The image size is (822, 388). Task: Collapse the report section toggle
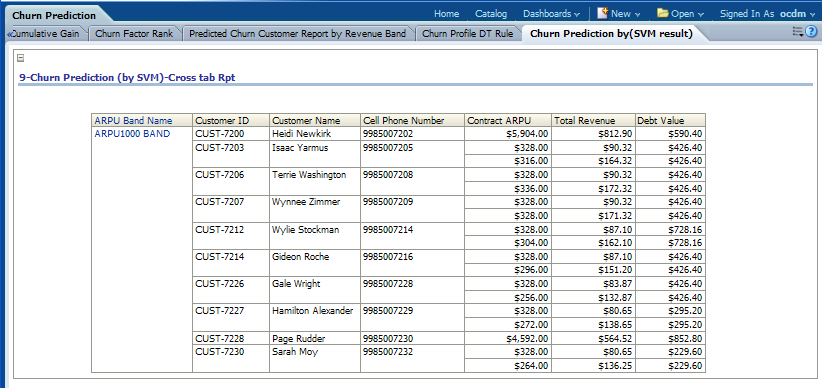[x=21, y=58]
